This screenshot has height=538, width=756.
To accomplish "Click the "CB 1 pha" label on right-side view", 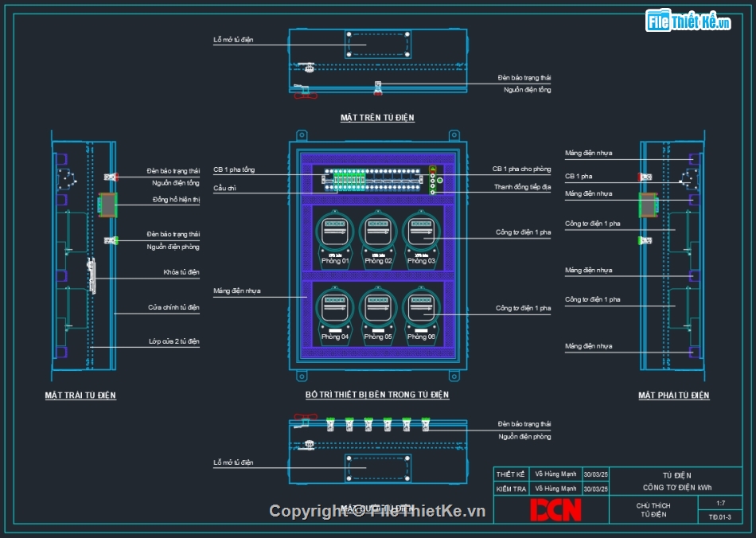I will [x=579, y=177].
